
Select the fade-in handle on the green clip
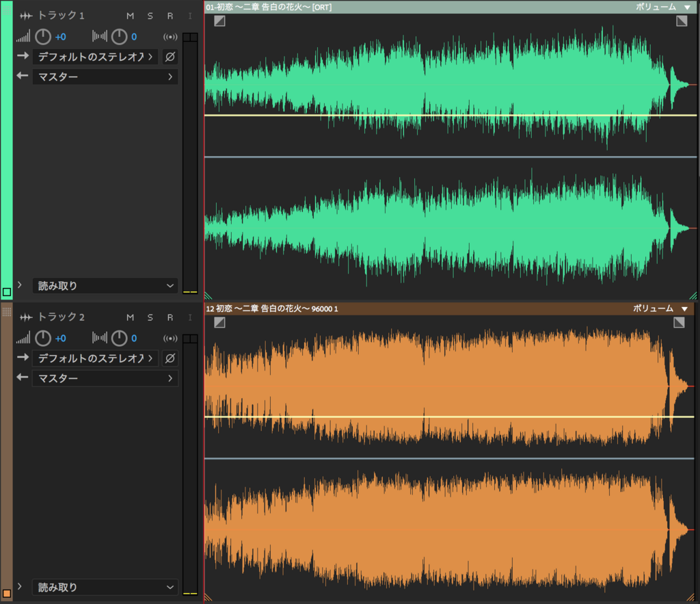[x=219, y=21]
